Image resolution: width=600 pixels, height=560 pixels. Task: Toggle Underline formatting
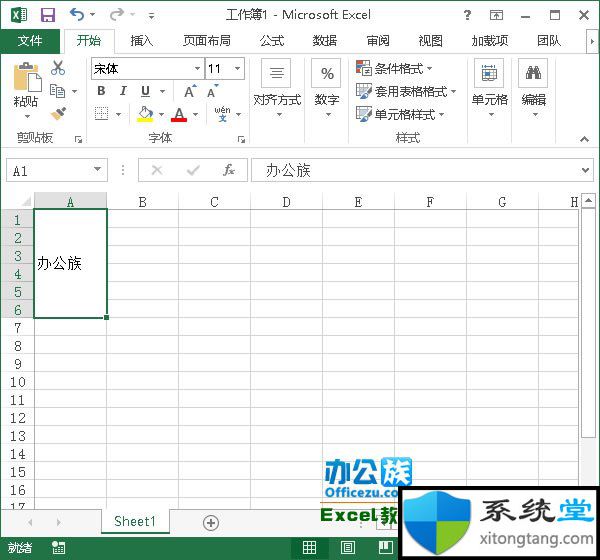point(145,91)
